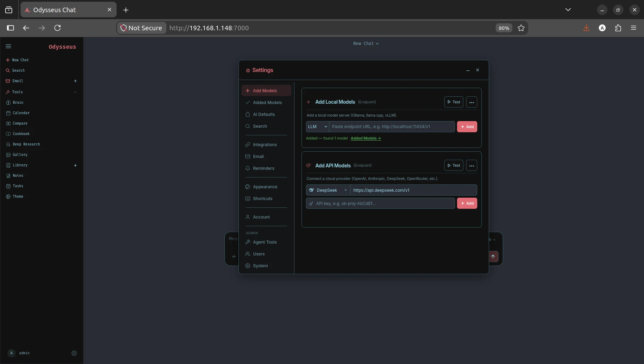The height and width of the screenshot is (364, 644).
Task: Switch to AI Defaults settings tab
Action: [x=266, y=114]
